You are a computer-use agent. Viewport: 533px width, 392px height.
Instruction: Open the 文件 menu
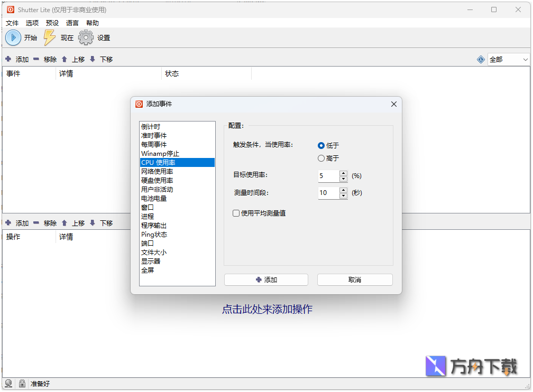(12, 23)
